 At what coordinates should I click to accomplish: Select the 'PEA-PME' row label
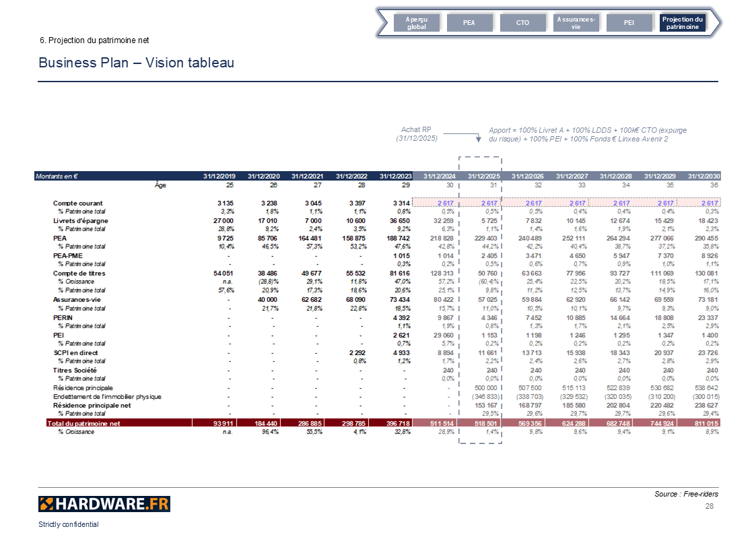point(68,255)
